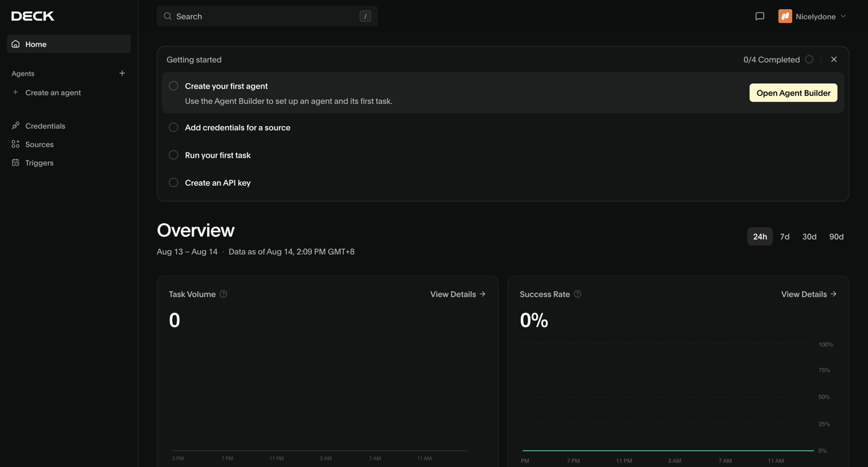Focus the Search field
The height and width of the screenshot is (467, 868).
click(x=268, y=16)
